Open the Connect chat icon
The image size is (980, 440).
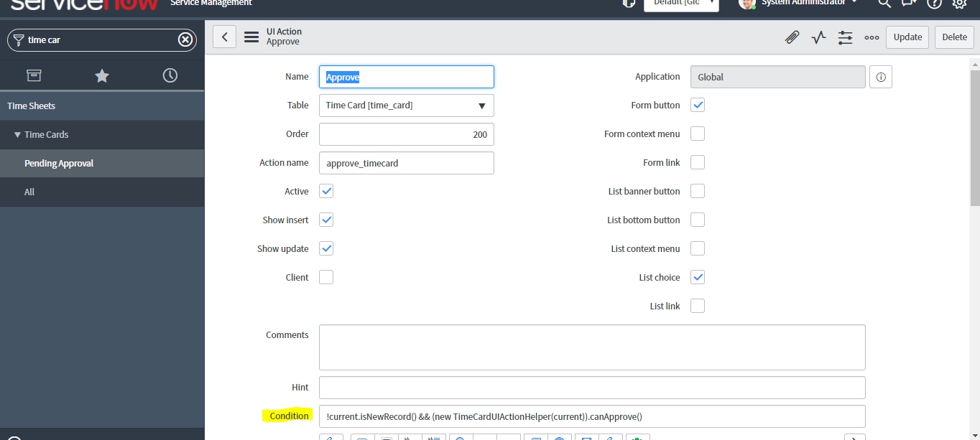click(x=909, y=3)
